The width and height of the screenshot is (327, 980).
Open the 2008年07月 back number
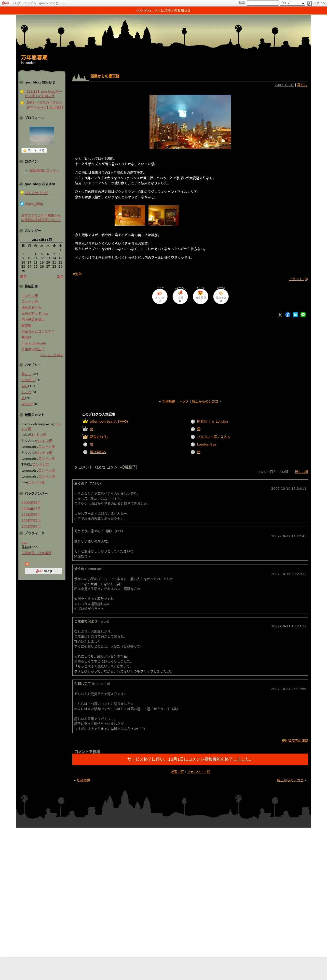point(31,509)
